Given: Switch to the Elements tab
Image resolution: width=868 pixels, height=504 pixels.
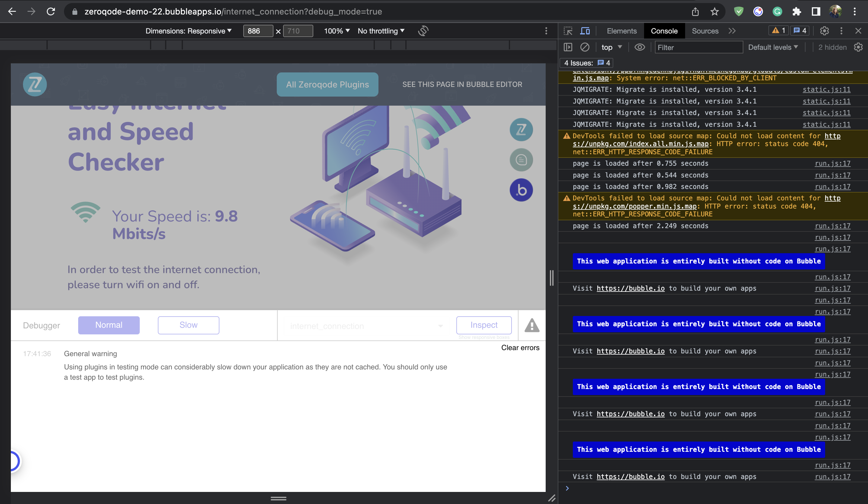Looking at the screenshot, I should coord(621,31).
